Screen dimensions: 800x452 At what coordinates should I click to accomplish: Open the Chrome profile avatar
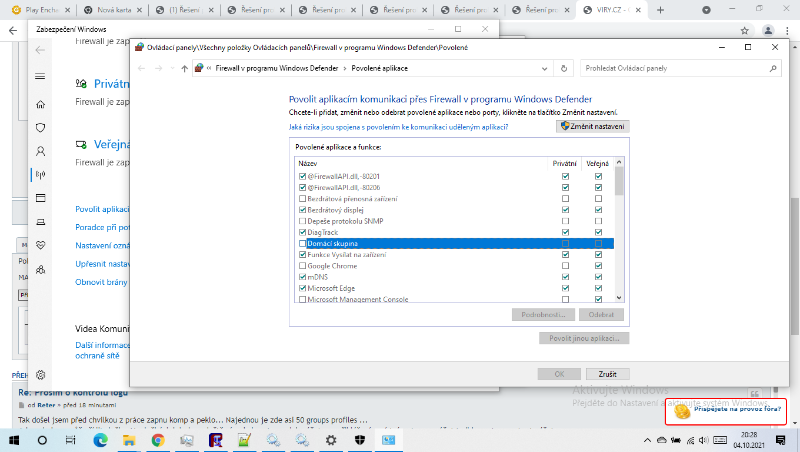coord(768,31)
